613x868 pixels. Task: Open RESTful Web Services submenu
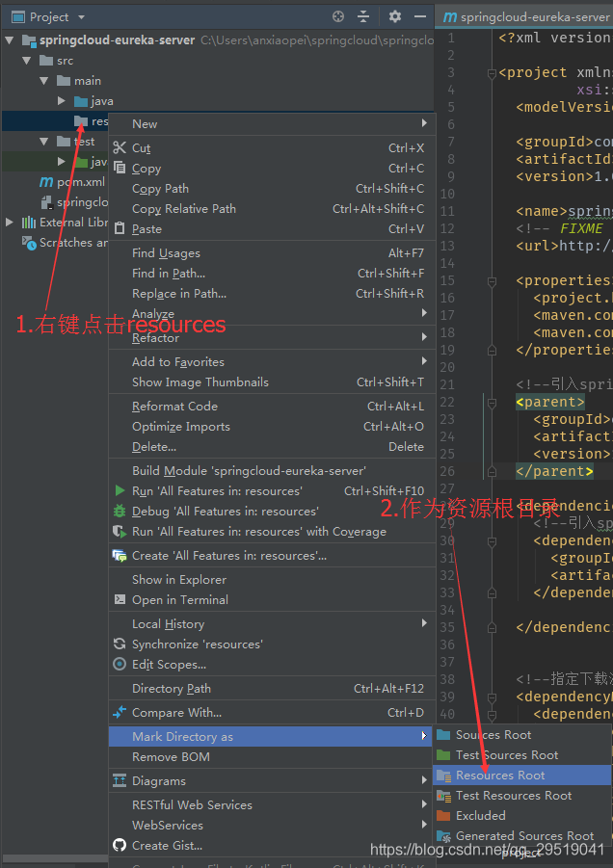tap(273, 804)
